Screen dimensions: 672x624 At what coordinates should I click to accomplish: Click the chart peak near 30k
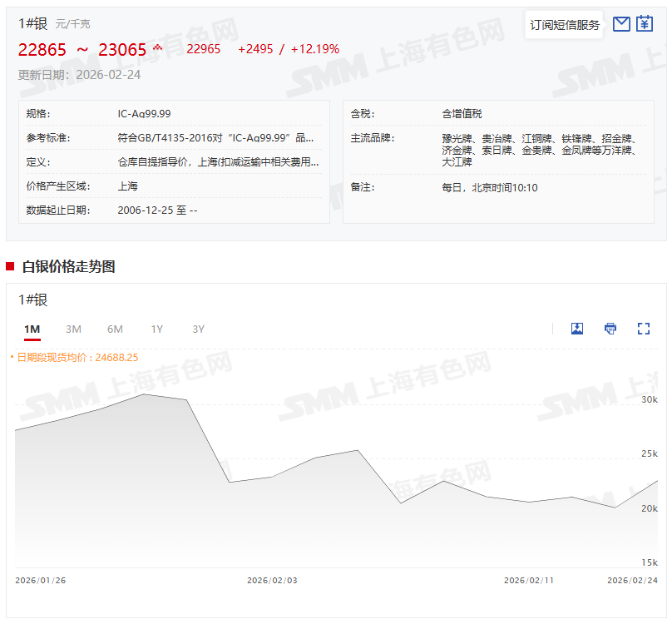(145, 394)
